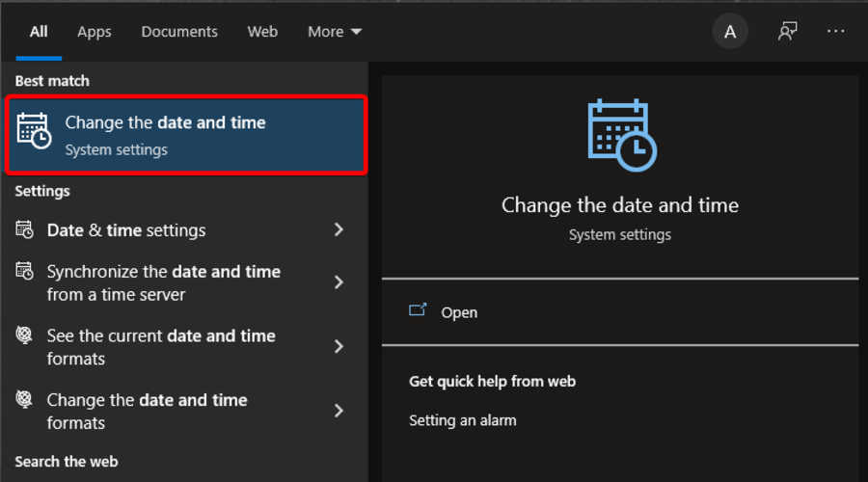
Task: Open the 'Setting an alarm' help link
Action: [462, 420]
